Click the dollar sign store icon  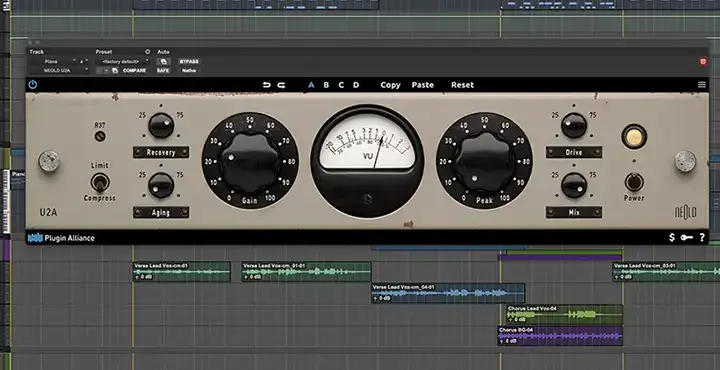point(672,237)
